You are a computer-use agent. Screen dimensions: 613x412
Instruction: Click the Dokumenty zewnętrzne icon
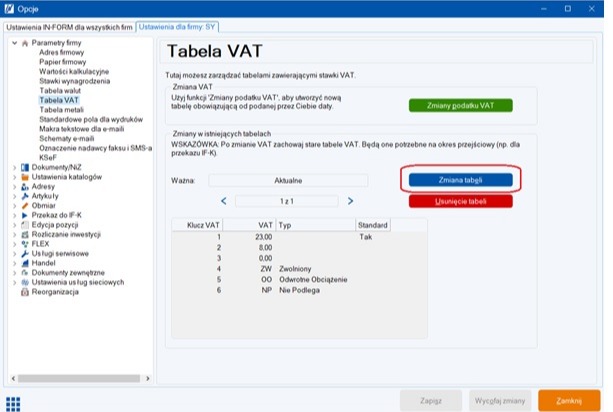[x=25, y=273]
